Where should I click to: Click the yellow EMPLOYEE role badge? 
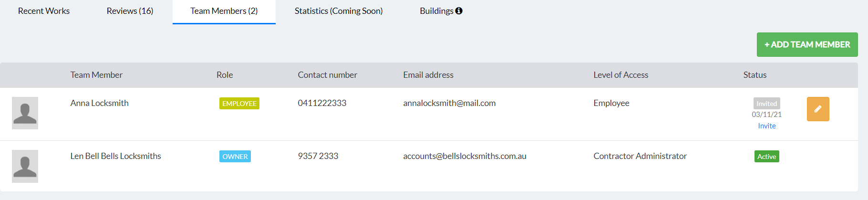click(x=239, y=104)
